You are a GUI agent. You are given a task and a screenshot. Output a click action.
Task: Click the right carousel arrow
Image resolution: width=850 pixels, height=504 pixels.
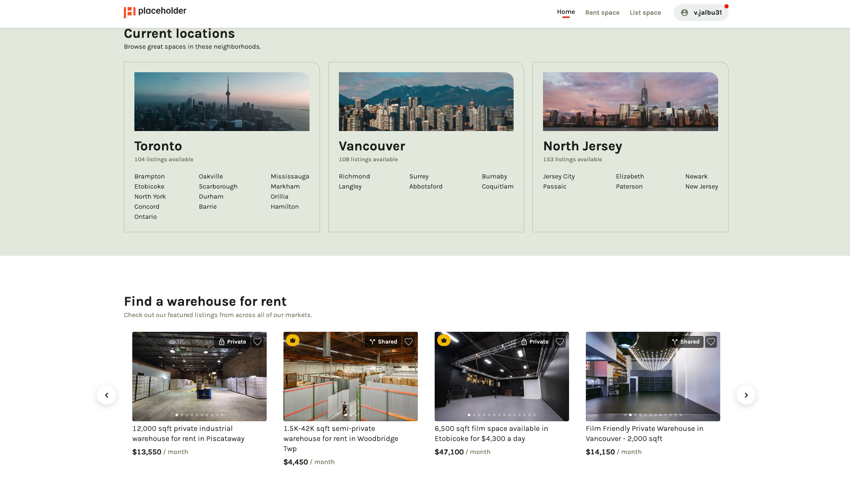(x=746, y=395)
